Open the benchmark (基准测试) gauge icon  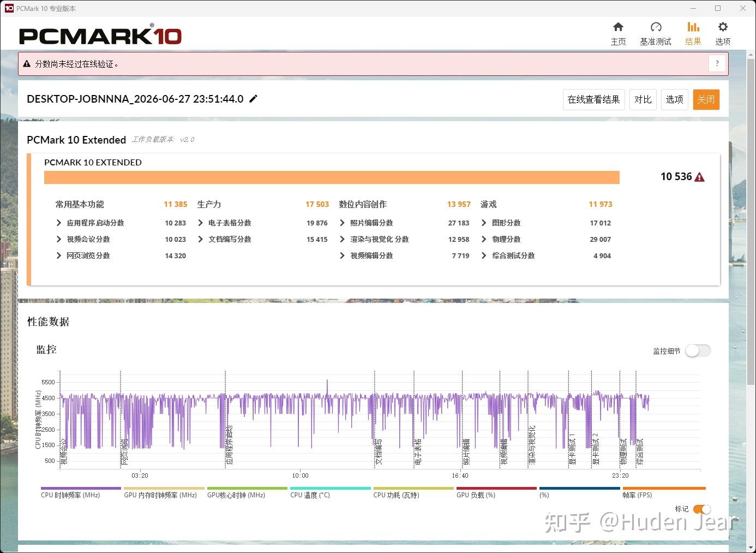pos(656,27)
